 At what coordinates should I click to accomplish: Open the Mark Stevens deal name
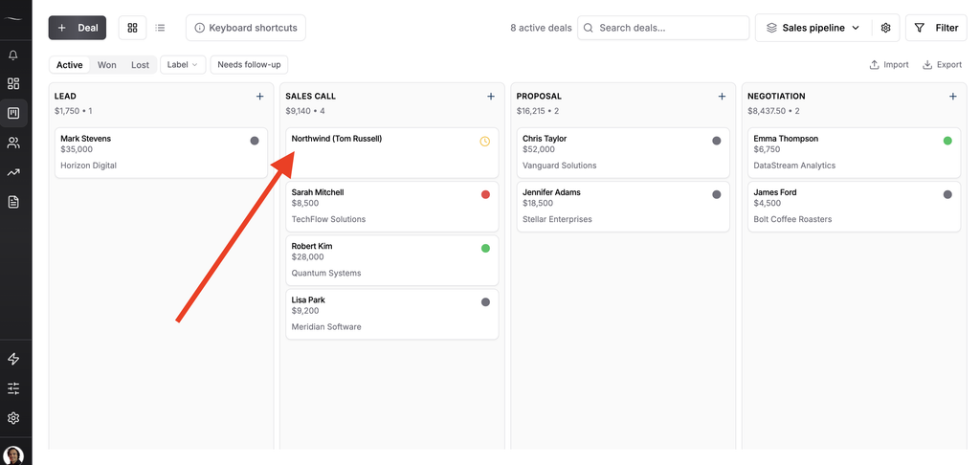[x=85, y=139]
